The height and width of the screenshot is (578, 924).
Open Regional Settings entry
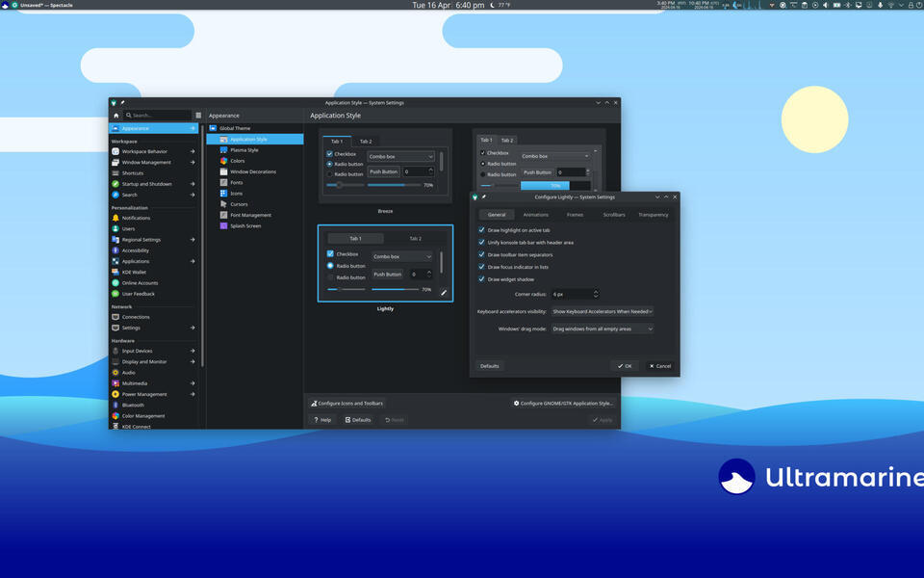click(153, 240)
